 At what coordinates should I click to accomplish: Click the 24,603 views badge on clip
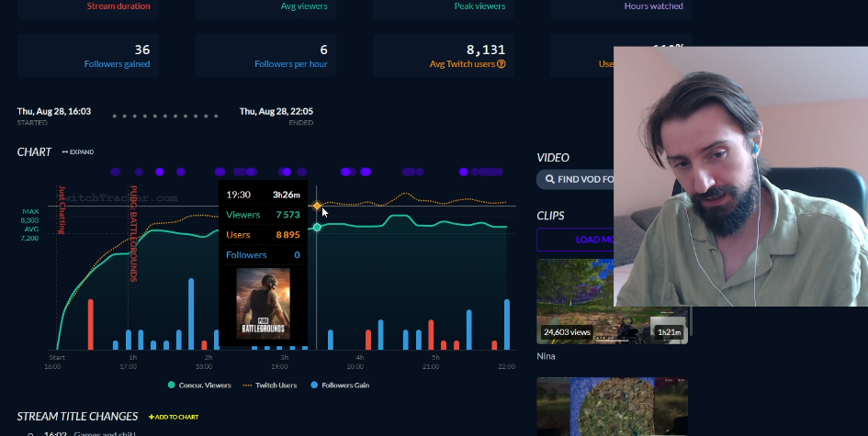pyautogui.click(x=567, y=332)
